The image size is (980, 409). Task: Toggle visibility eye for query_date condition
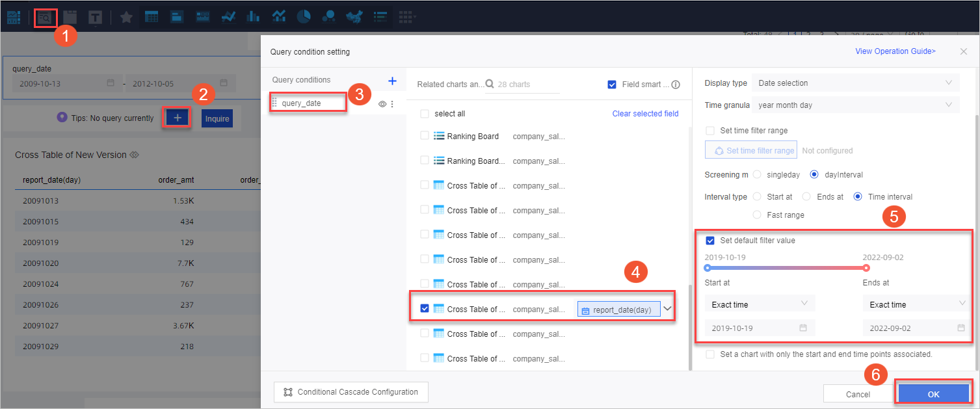click(x=383, y=103)
